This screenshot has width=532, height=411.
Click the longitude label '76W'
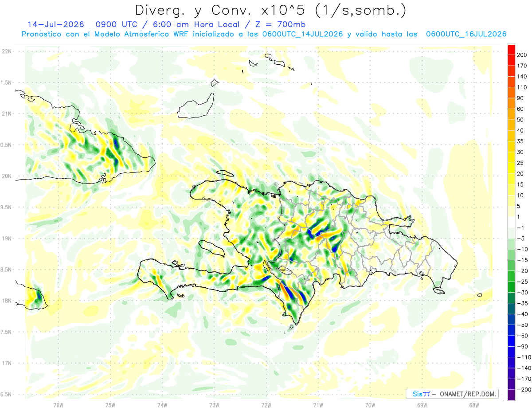point(58,405)
